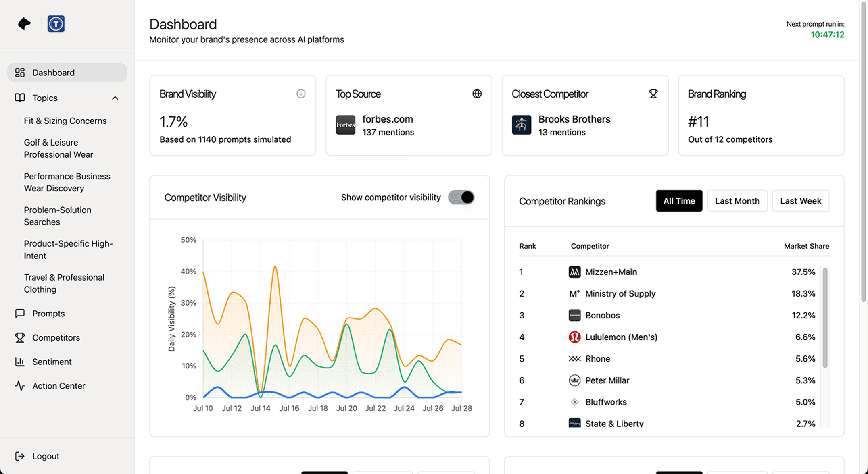Switch rankings to Last Week
Screen dimensions: 868x474
[800, 201]
